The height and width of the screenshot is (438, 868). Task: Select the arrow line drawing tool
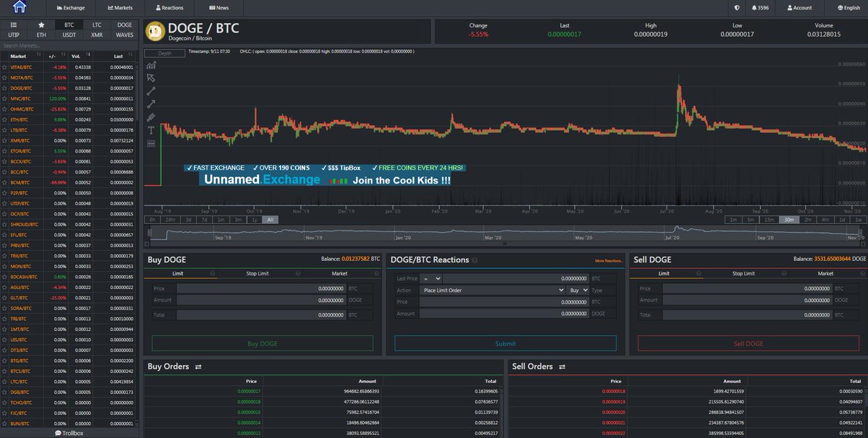coord(151,104)
